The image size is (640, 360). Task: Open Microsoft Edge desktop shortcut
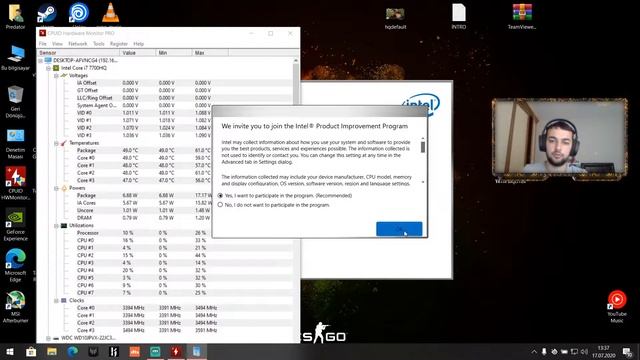16,265
